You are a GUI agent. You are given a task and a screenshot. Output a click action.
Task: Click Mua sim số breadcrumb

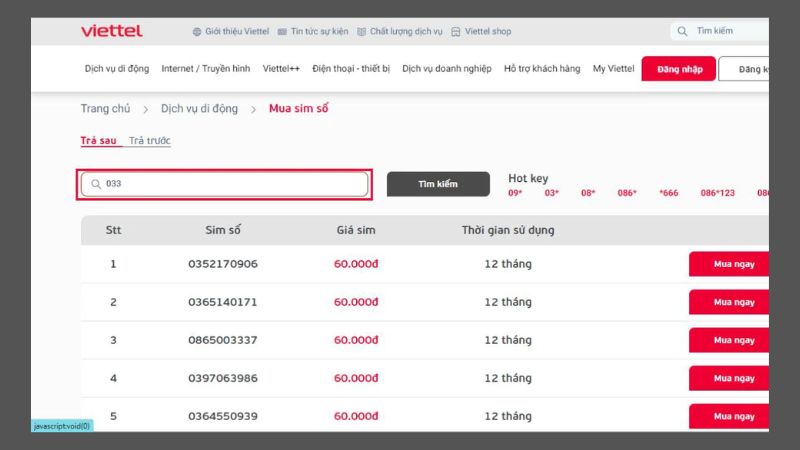(298, 108)
